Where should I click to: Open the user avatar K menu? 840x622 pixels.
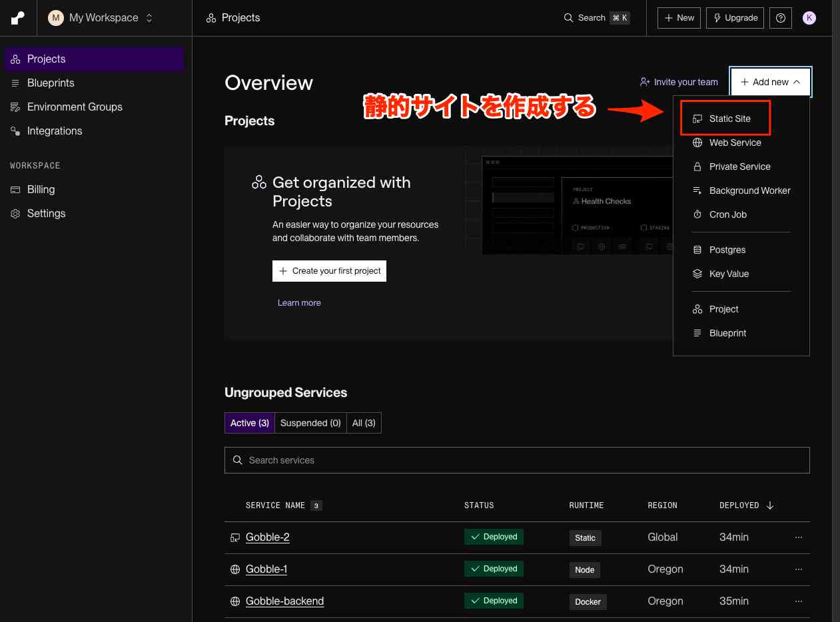pos(809,18)
